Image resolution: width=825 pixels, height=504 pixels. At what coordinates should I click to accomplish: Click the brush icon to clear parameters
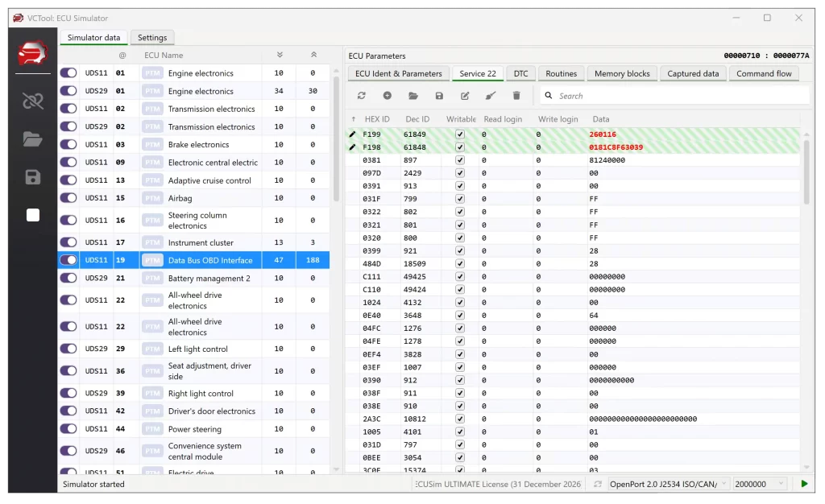(x=491, y=96)
